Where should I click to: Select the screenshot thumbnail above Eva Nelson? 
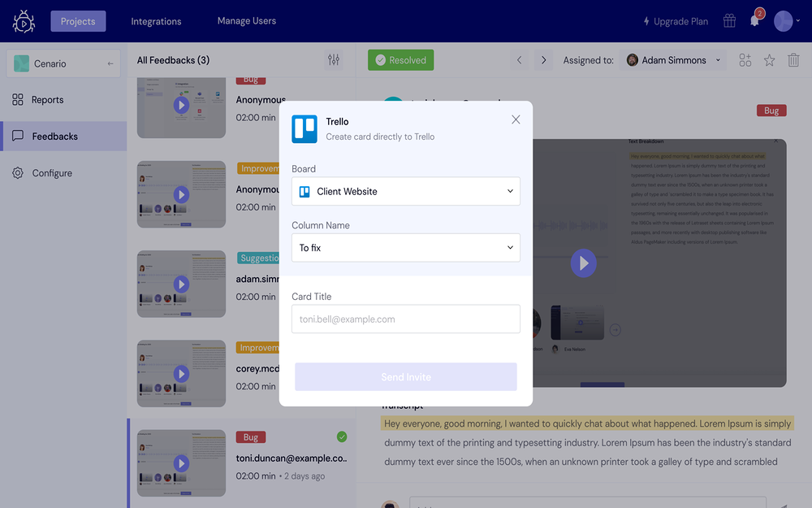577,323
